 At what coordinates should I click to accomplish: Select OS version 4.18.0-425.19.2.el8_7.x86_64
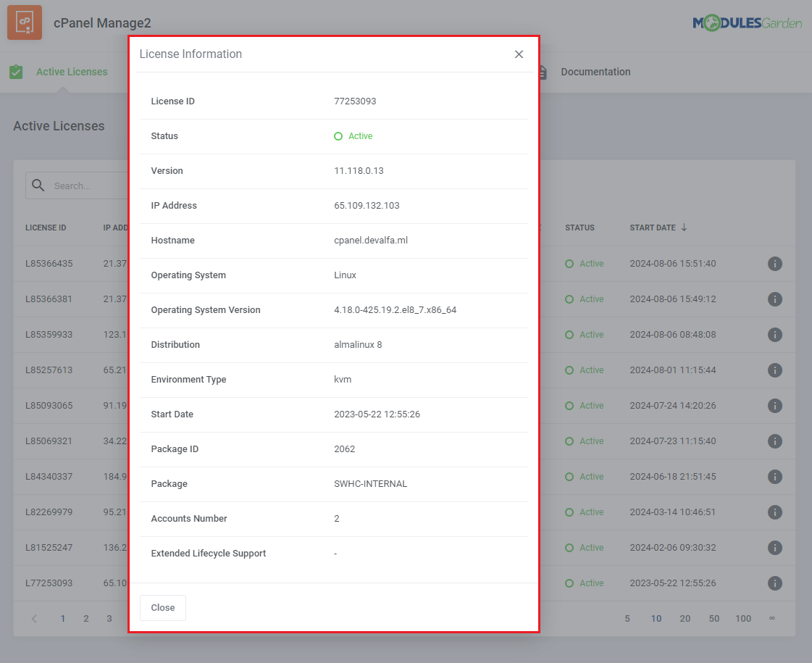click(395, 309)
